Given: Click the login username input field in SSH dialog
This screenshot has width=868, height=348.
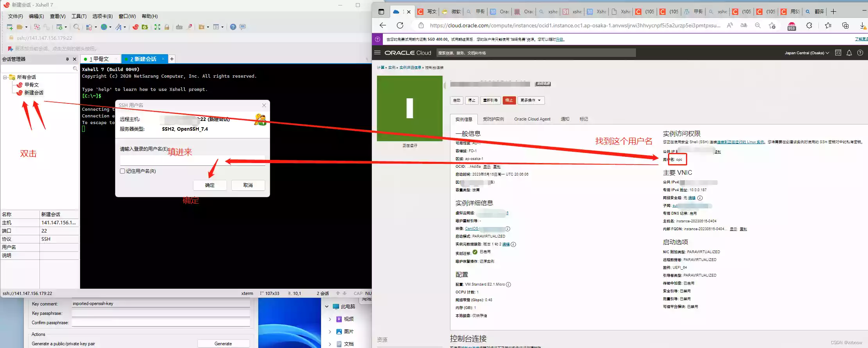Looking at the screenshot, I should (192, 160).
